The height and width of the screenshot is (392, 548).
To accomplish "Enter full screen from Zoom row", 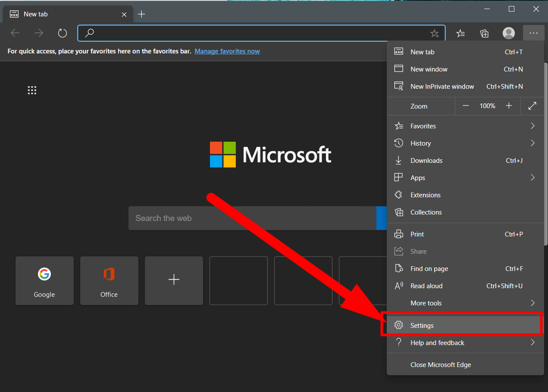I will point(532,106).
